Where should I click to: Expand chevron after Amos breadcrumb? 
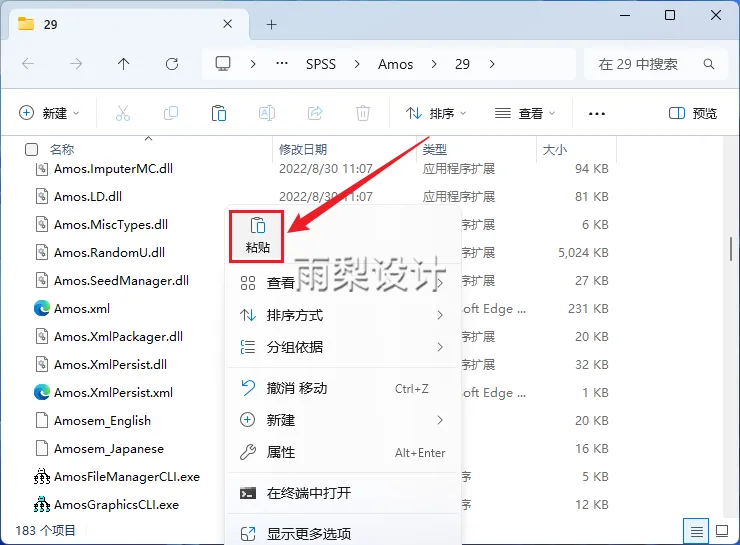tap(434, 64)
